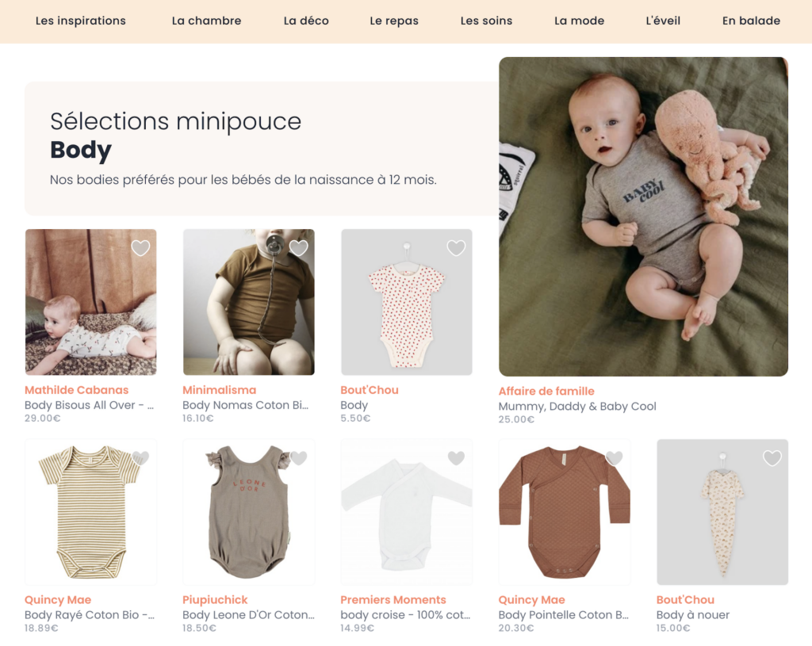This screenshot has width=812, height=646.
Task: Navigate to La mode
Action: [579, 21]
